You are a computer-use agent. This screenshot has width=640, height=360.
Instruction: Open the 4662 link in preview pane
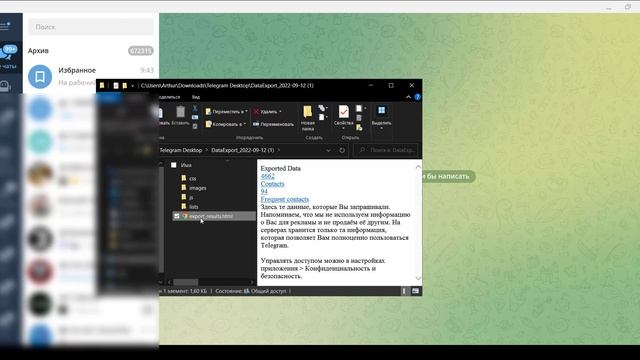[x=267, y=176]
